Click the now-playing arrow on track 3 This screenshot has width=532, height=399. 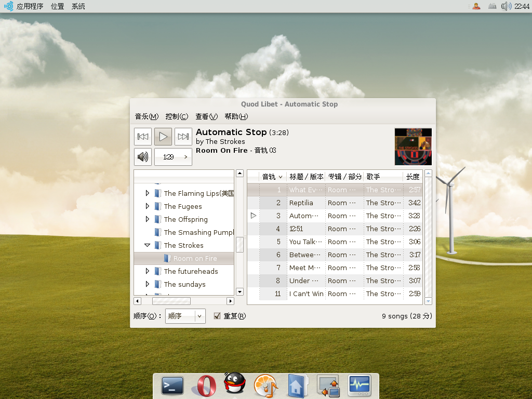pos(253,216)
